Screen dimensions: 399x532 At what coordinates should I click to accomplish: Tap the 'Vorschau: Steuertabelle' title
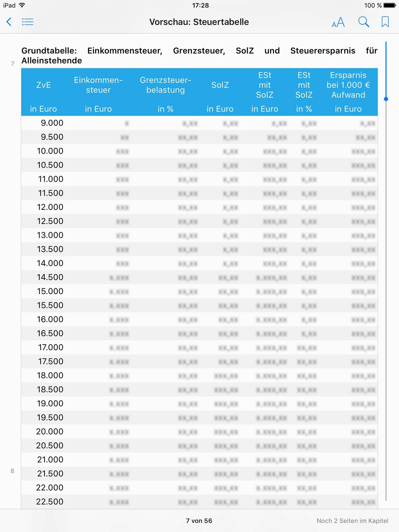[199, 22]
